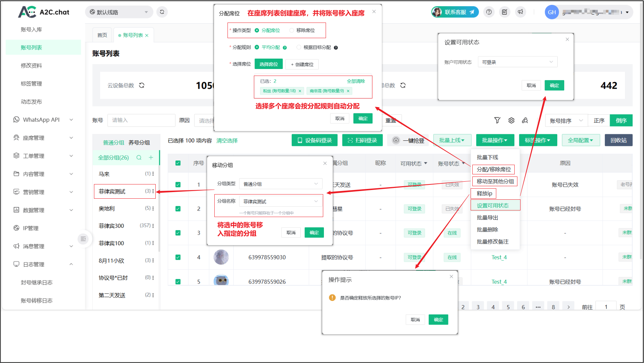Select 批量导出 from the batch menu

coord(487,218)
